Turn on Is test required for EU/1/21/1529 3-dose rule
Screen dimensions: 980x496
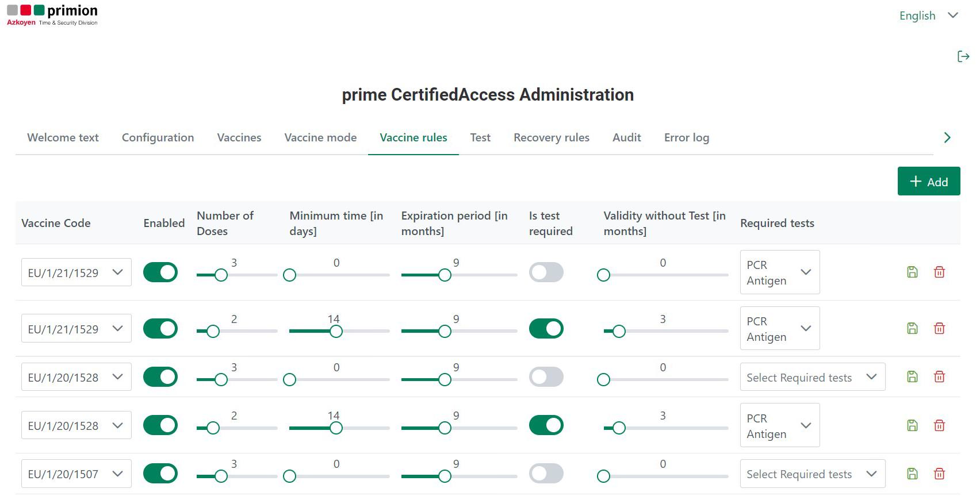[546, 272]
